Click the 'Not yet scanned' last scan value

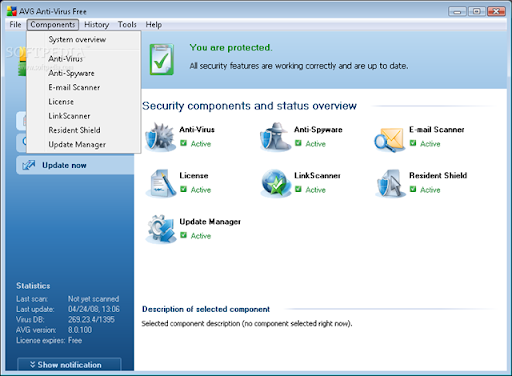coord(93,299)
